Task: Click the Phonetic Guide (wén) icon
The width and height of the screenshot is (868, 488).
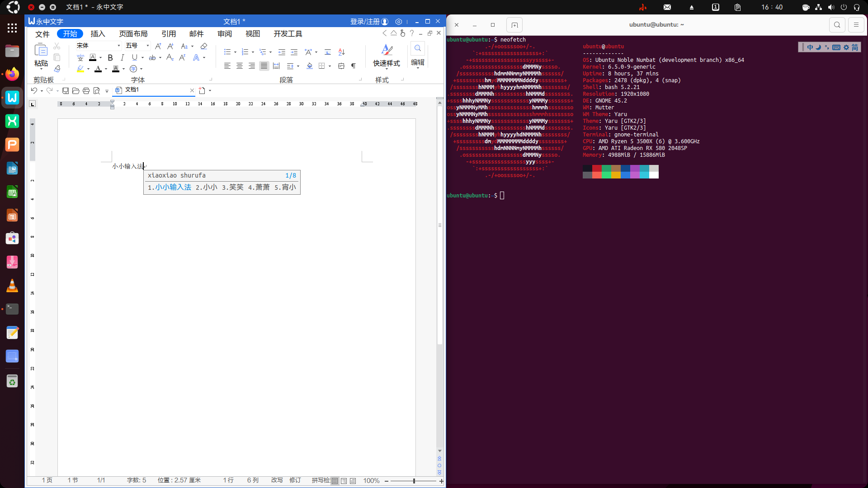Action: 80,57
